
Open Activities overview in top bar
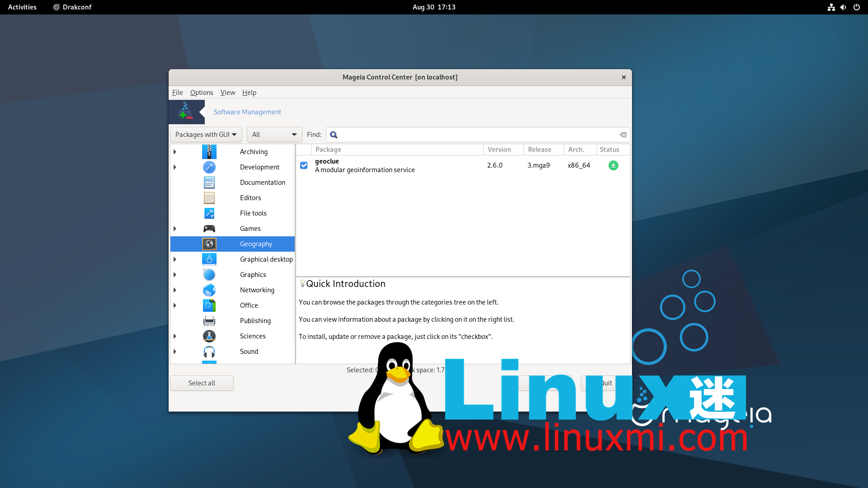pos(22,7)
